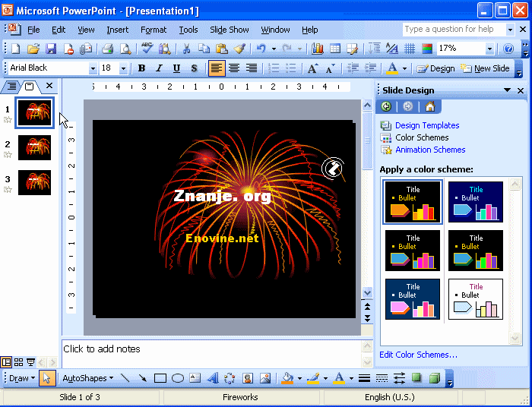
Task: Toggle Color/Grayscale icon
Action: 427,49
